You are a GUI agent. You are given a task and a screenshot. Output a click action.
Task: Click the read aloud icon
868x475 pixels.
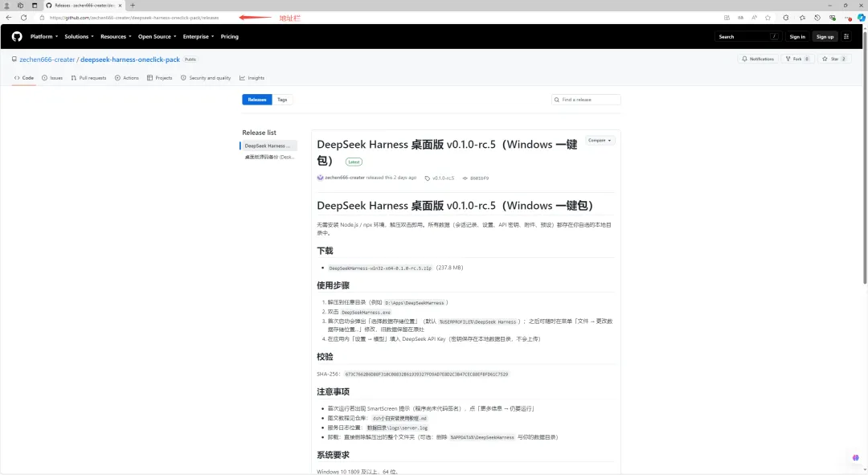754,18
